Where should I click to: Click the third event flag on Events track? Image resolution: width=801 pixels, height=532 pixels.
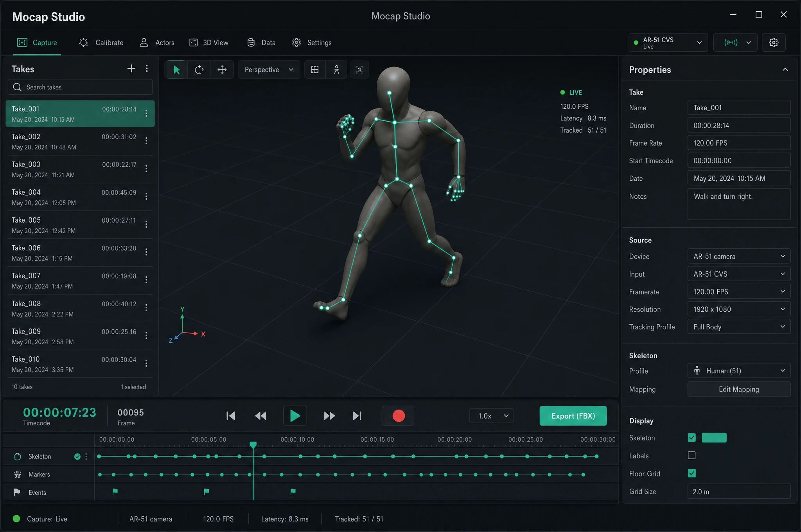pos(293,492)
